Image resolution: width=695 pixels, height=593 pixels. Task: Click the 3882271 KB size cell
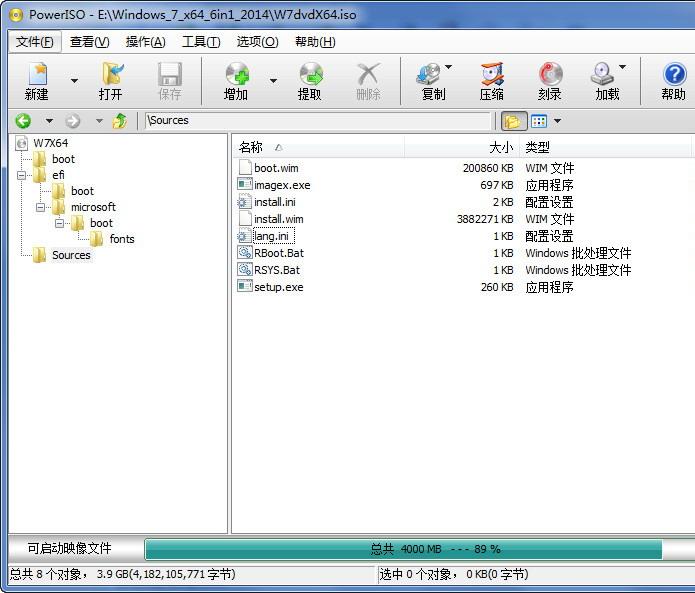pyautogui.click(x=485, y=219)
